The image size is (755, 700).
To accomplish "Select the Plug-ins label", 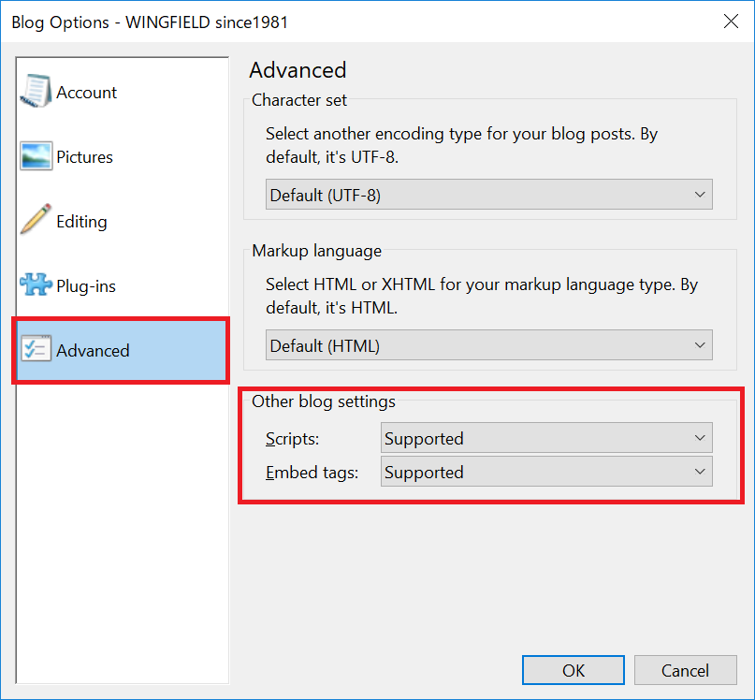I will (86, 286).
